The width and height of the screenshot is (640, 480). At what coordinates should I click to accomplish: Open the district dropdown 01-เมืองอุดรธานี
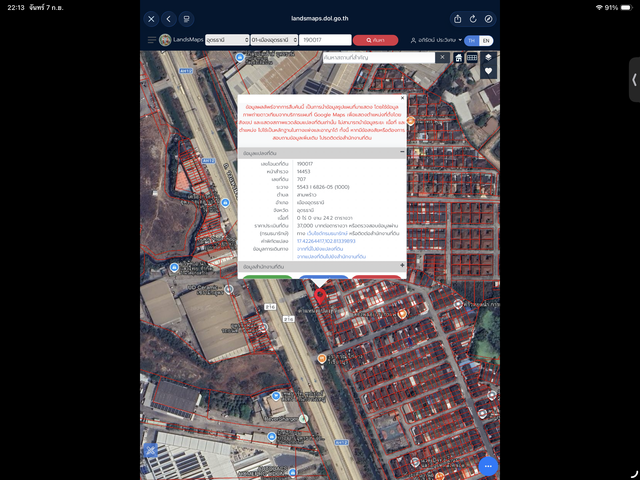tap(274, 40)
